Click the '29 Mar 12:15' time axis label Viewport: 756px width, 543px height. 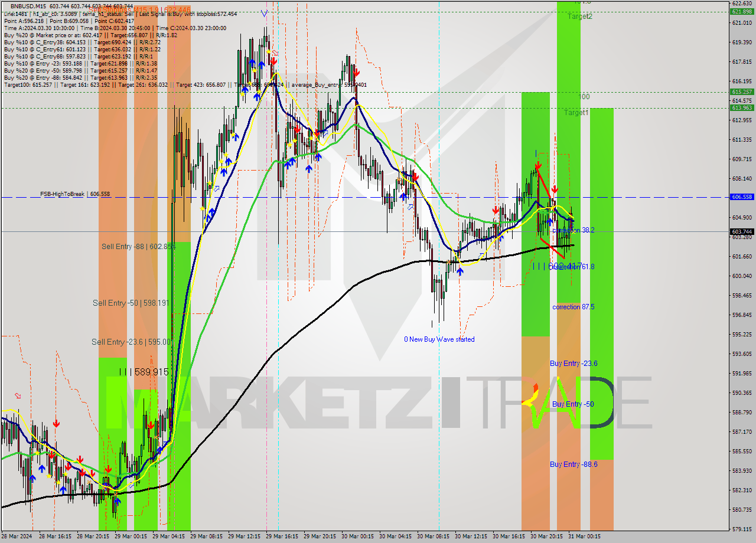(x=245, y=537)
